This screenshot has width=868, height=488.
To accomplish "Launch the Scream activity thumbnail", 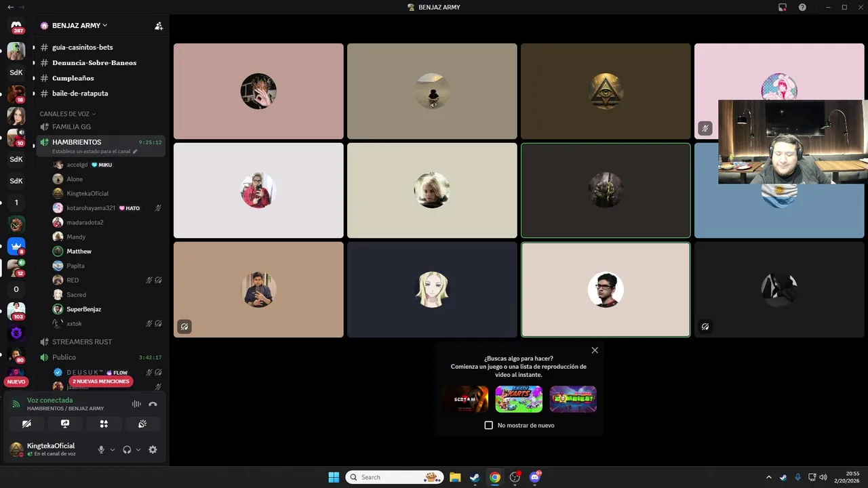I will point(465,399).
